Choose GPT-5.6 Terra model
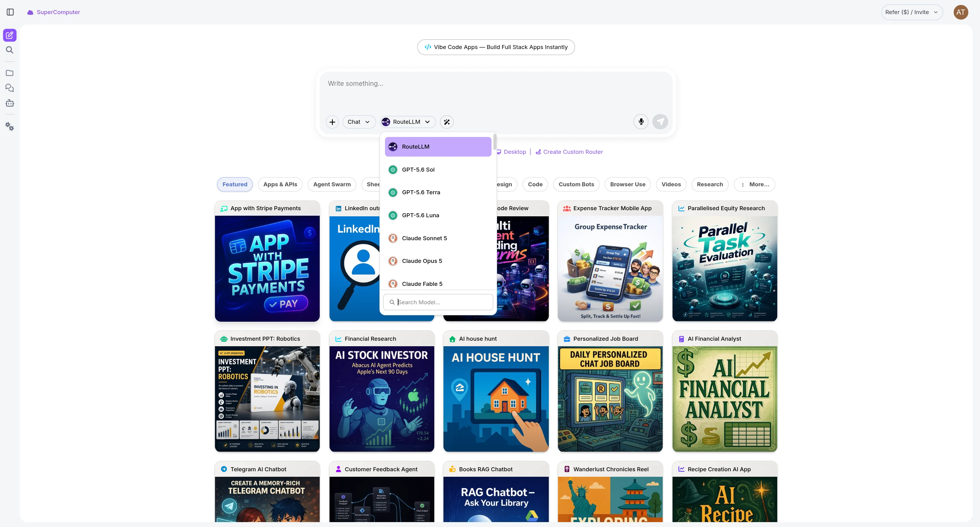 click(438, 192)
